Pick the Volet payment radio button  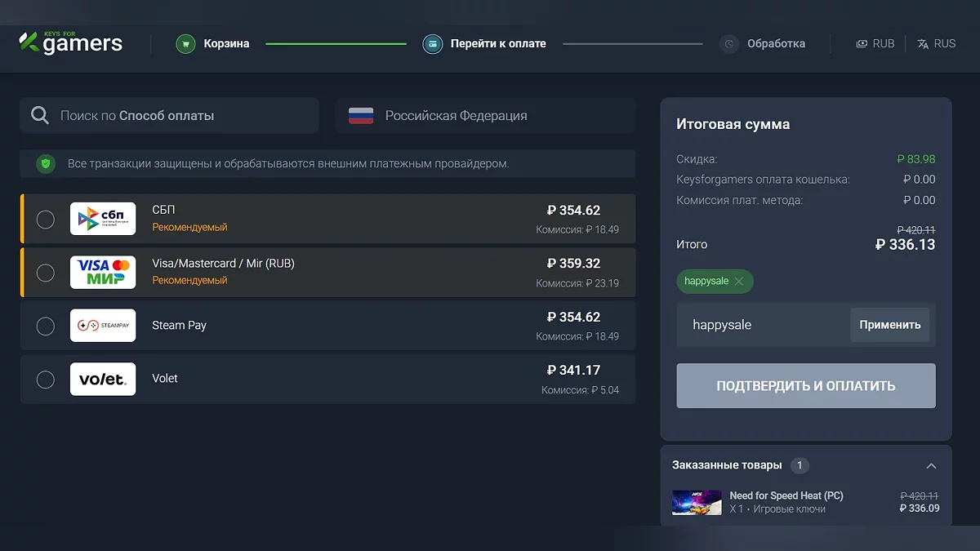46,380
